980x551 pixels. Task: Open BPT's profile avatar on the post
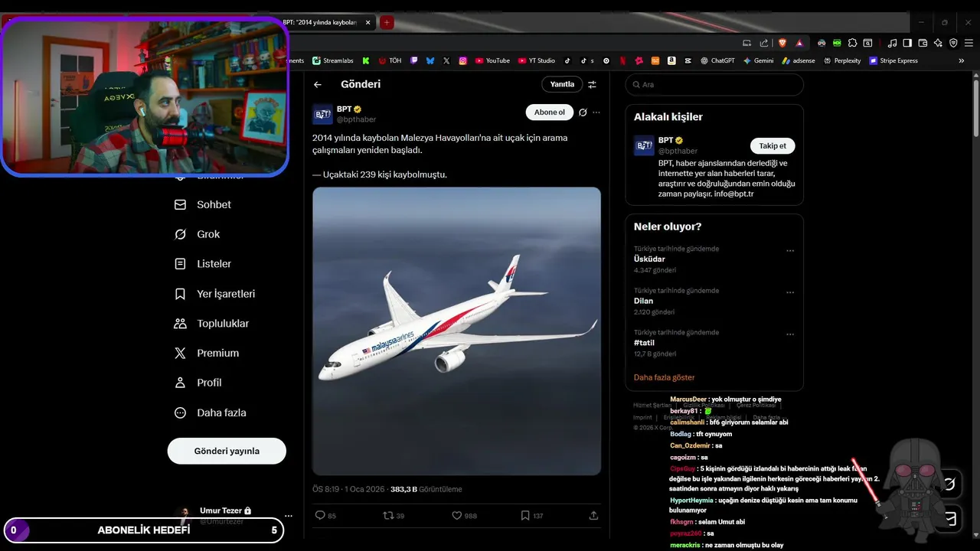(322, 114)
